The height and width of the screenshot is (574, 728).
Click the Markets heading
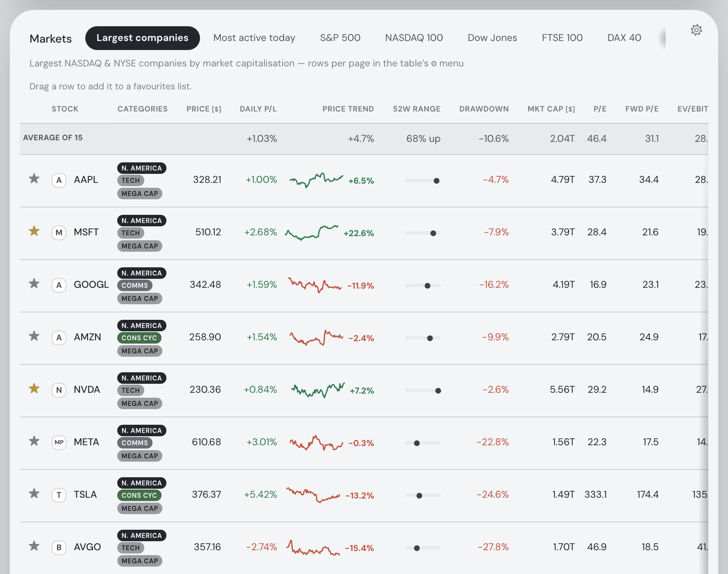[51, 39]
